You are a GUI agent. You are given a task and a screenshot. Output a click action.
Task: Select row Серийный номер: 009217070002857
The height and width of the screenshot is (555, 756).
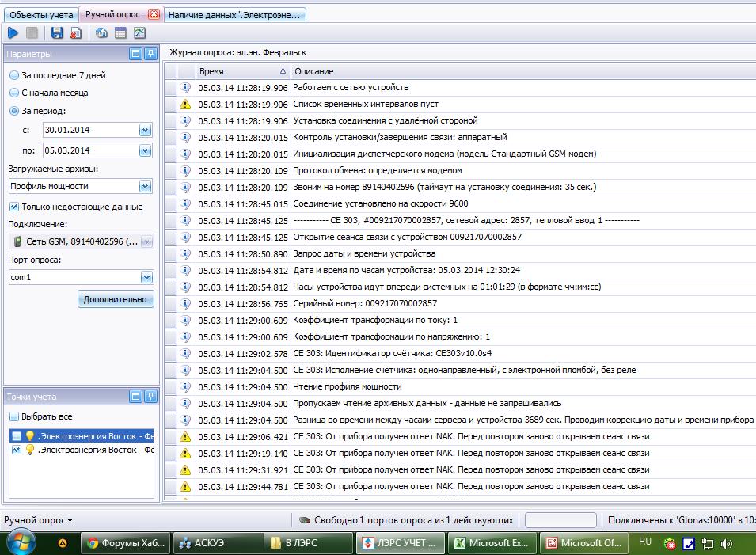(460, 304)
